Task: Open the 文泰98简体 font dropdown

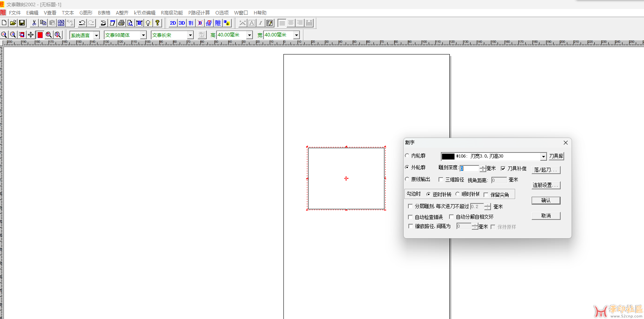Action: click(x=143, y=35)
